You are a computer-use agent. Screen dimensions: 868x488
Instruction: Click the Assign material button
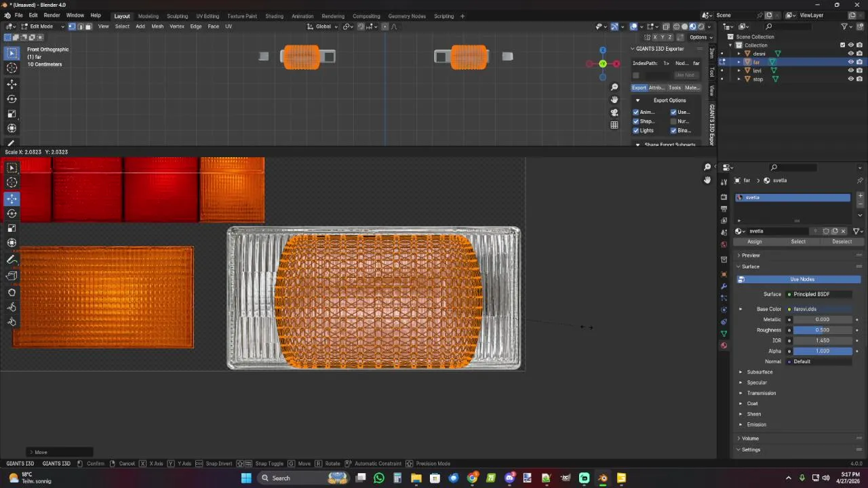tap(755, 242)
